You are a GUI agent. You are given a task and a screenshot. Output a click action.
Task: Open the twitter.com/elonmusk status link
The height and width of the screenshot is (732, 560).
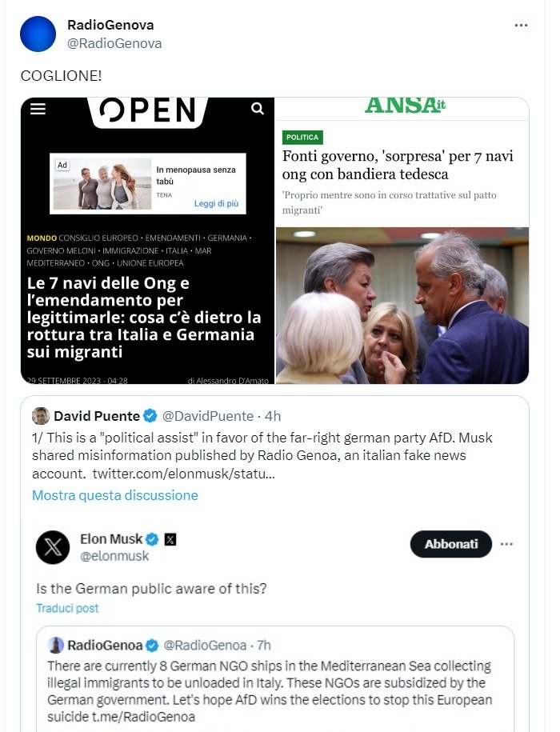pos(184,474)
